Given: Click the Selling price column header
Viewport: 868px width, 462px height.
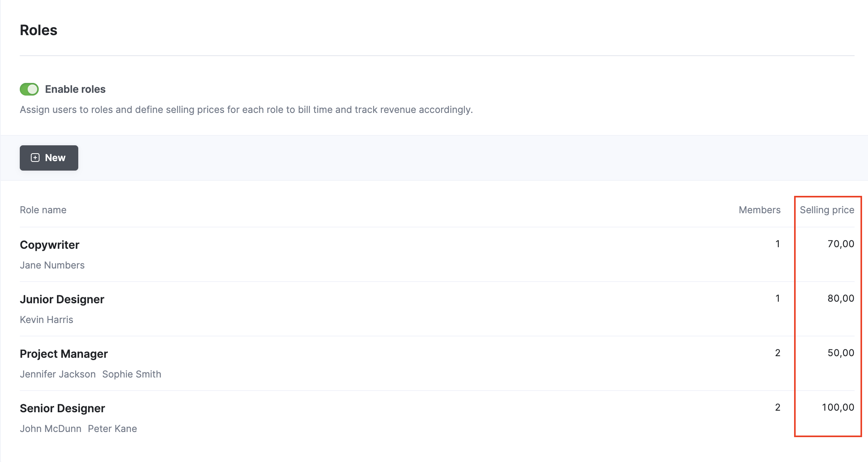Looking at the screenshot, I should (x=827, y=210).
